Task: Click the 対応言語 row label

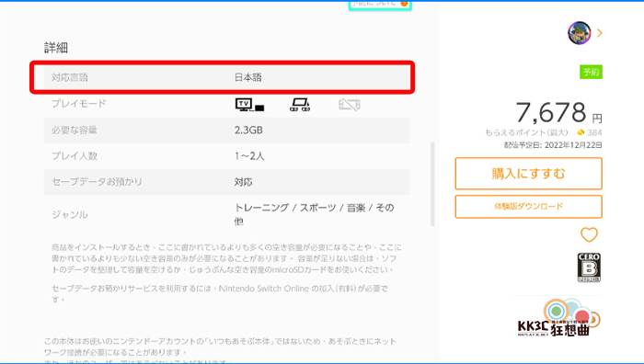Action: 69,77
